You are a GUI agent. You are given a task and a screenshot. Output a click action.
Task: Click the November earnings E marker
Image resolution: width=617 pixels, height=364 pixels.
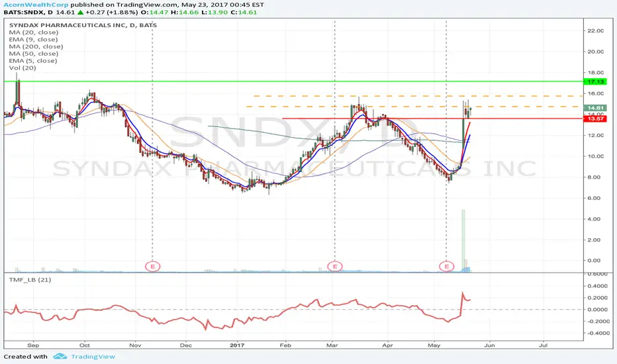click(x=153, y=267)
